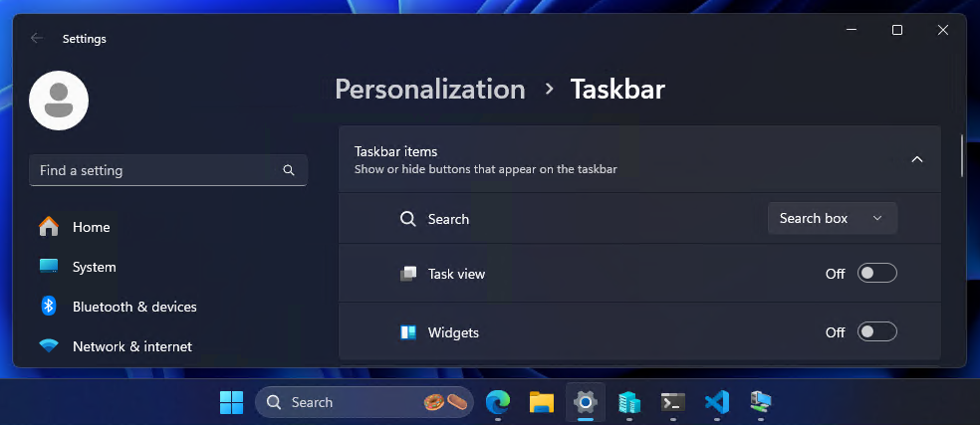Click the Settings window title text
The width and height of the screenshot is (980, 425).
[85, 39]
